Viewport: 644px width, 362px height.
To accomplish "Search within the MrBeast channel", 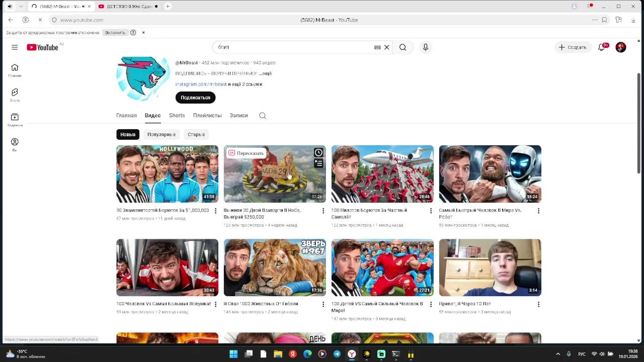I will coord(263,116).
